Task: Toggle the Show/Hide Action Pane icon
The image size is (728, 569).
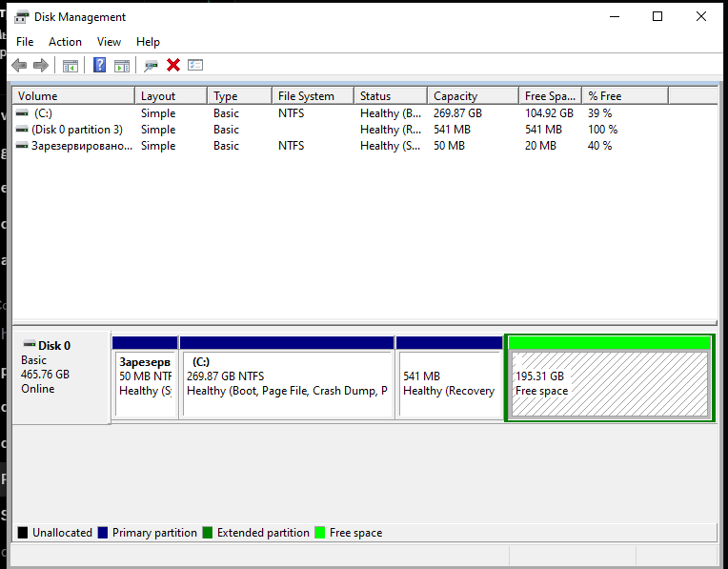Action: [122, 66]
